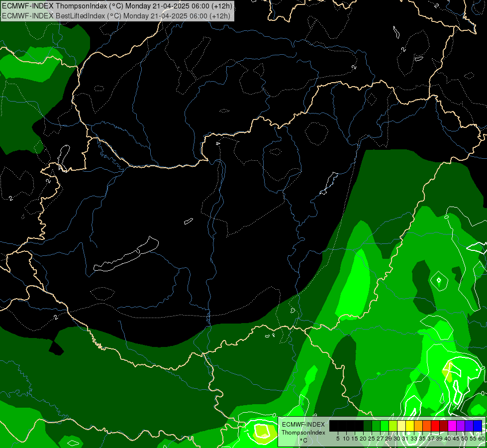Select the orange-red 35–37 legend swatch
This screenshot has height=448, width=487.
(427, 426)
